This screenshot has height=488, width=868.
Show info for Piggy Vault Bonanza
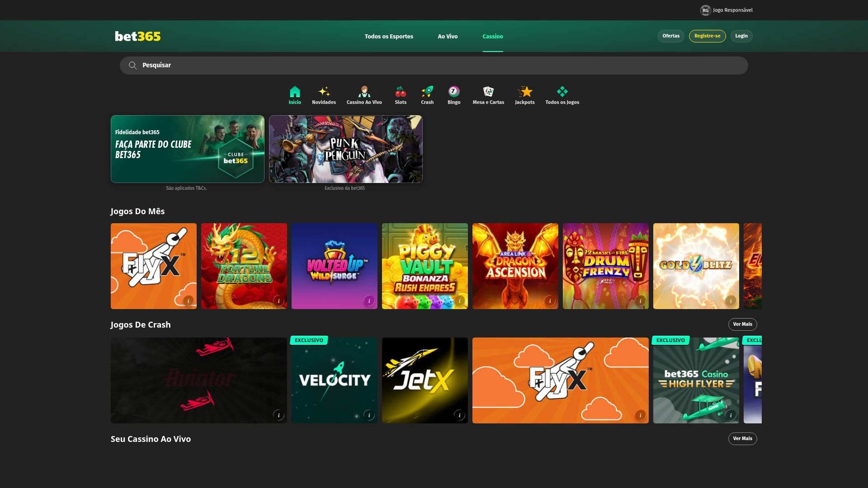pos(459,301)
